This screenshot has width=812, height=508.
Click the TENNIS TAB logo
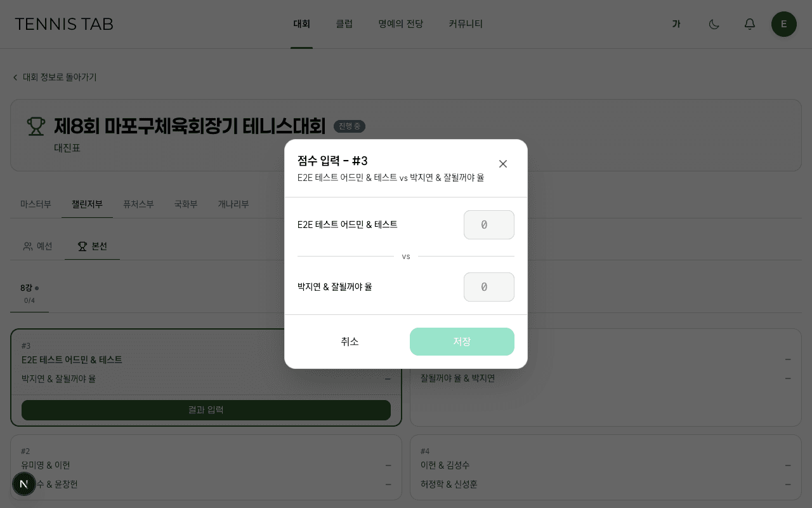[x=64, y=24]
